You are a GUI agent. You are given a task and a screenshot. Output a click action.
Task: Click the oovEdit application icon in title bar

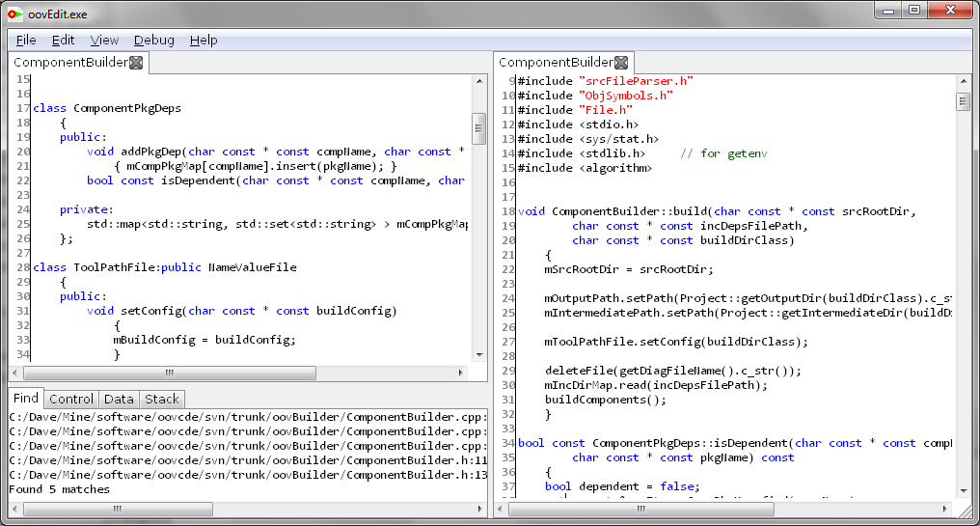15,13
